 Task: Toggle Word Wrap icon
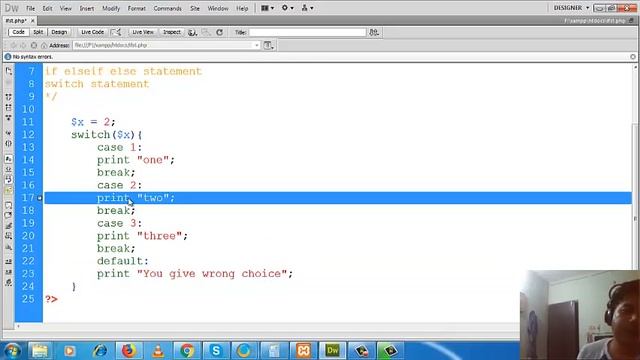9,180
